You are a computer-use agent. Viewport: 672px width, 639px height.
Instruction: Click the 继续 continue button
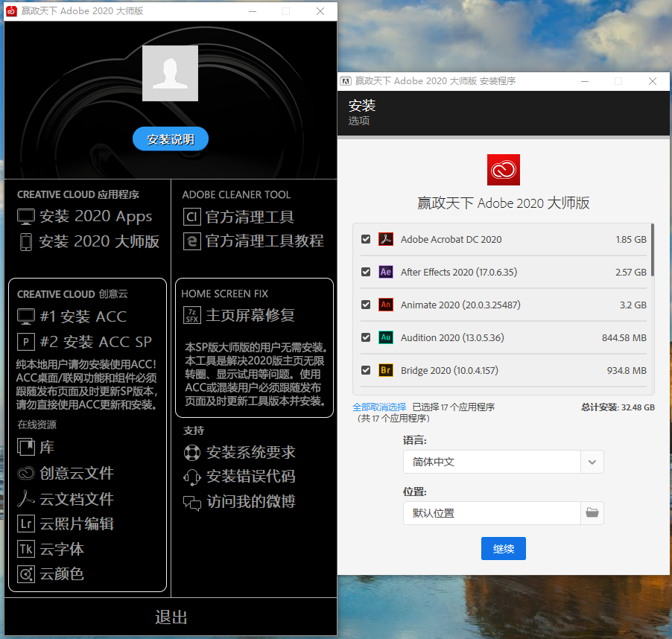click(x=503, y=549)
